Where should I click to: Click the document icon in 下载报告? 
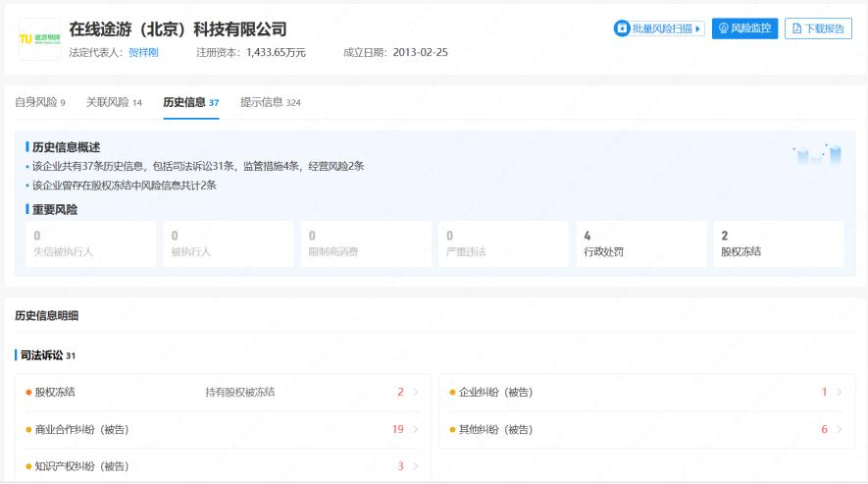[797, 28]
